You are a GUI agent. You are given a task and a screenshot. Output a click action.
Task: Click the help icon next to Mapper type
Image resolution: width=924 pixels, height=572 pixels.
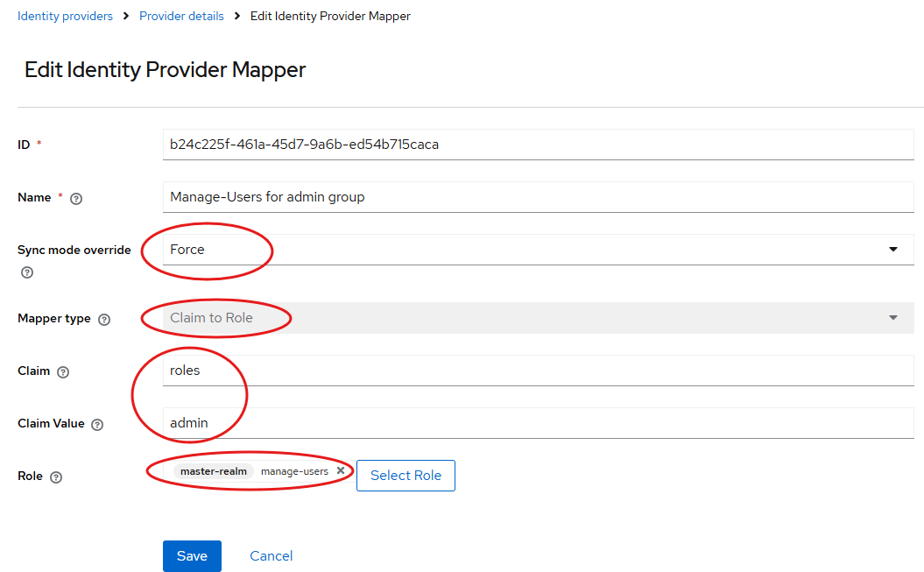(x=105, y=320)
